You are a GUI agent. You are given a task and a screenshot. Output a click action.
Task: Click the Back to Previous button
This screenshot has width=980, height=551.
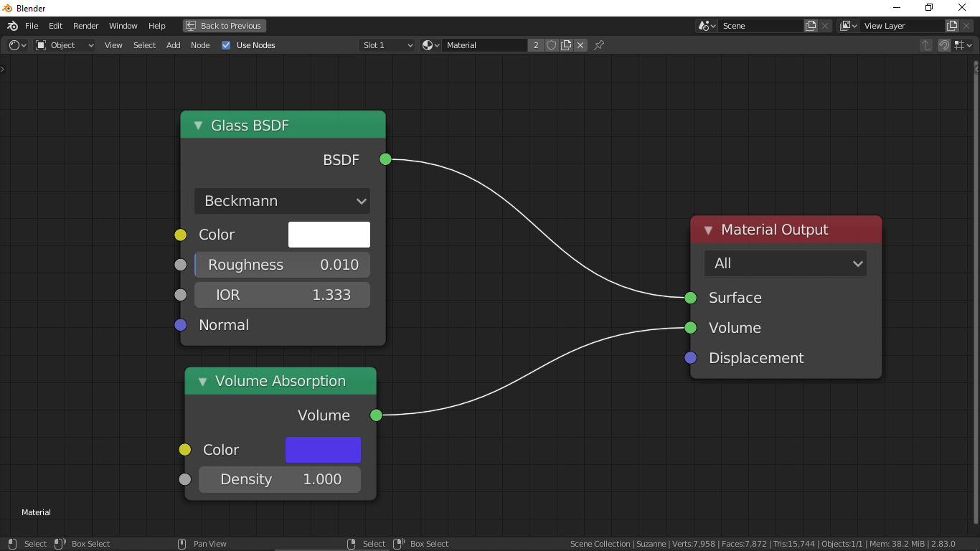[225, 26]
